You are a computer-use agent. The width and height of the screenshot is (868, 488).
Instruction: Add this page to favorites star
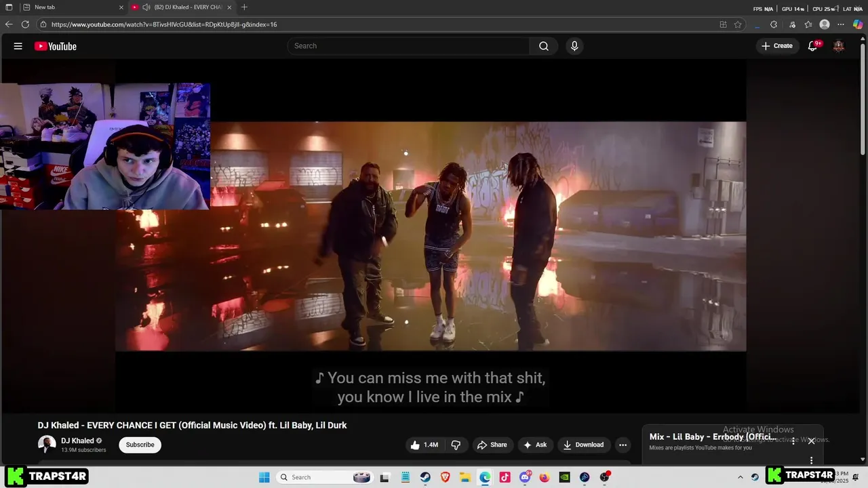(x=738, y=24)
